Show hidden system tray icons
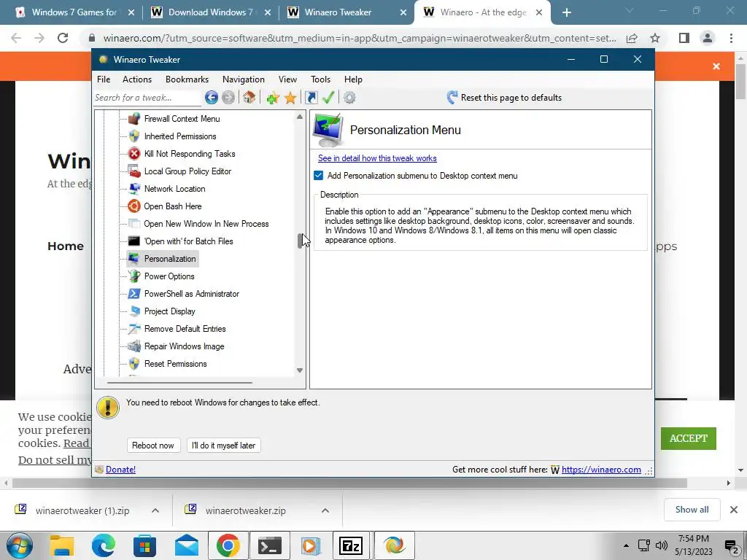Image resolution: width=747 pixels, height=560 pixels. (626, 545)
